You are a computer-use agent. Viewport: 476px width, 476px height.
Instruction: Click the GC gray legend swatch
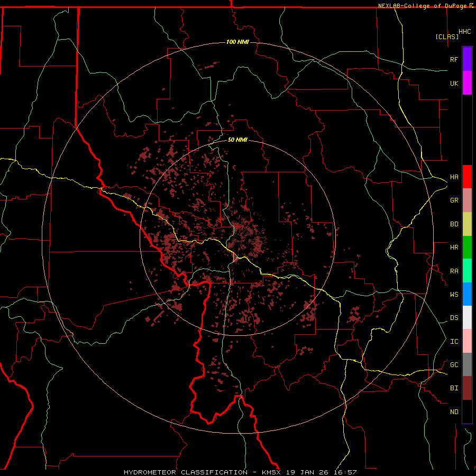(467, 364)
